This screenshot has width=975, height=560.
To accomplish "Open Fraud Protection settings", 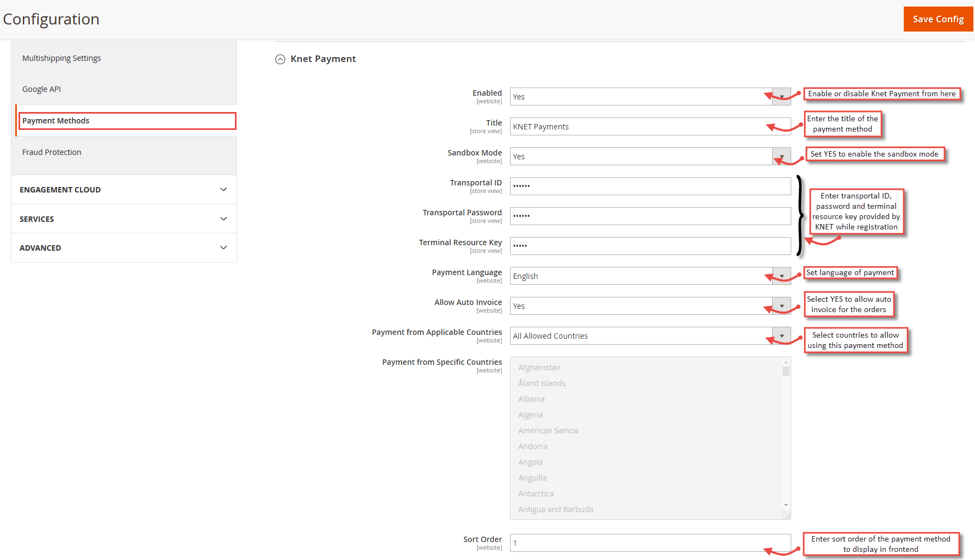I will pos(52,152).
